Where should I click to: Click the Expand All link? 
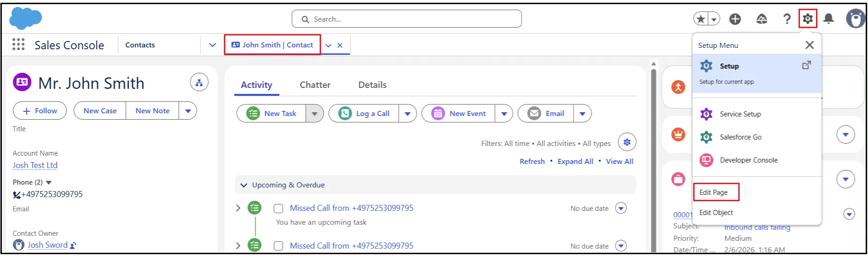[x=575, y=162]
